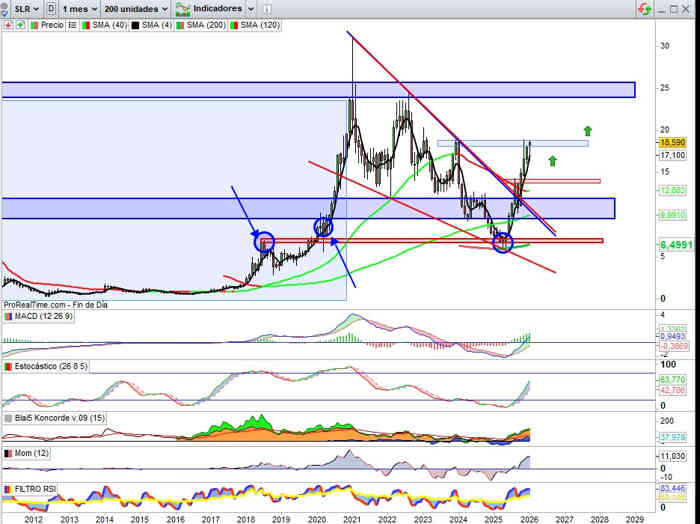
Task: Open the Precio settings label
Action: click(x=52, y=24)
